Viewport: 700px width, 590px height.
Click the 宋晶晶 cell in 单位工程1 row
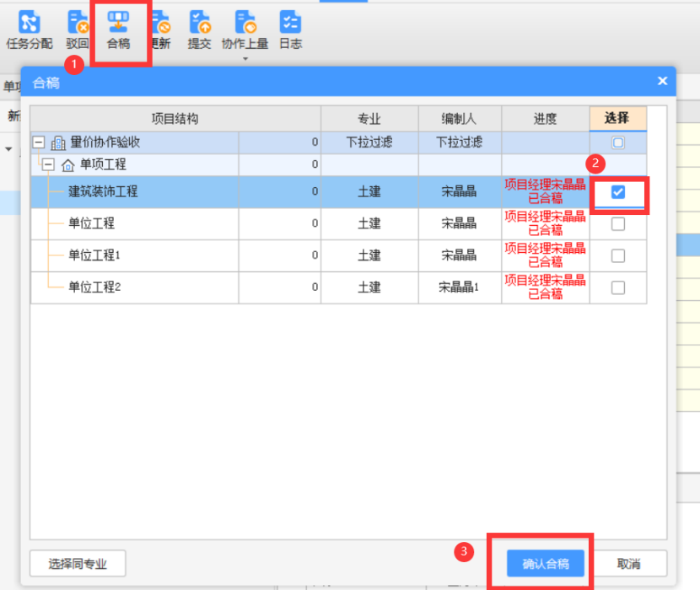click(x=460, y=255)
